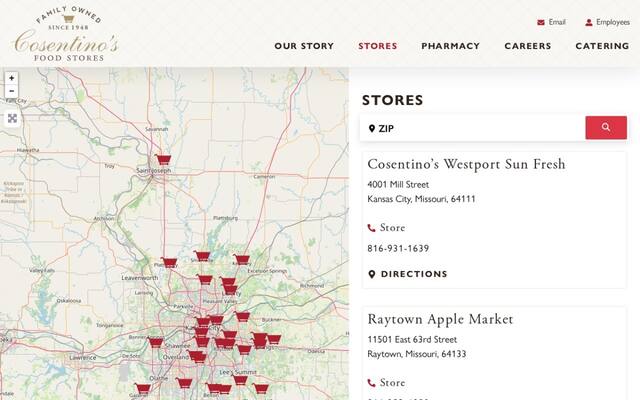
Task: Click the phone icon in Raytown card
Action: point(371,383)
